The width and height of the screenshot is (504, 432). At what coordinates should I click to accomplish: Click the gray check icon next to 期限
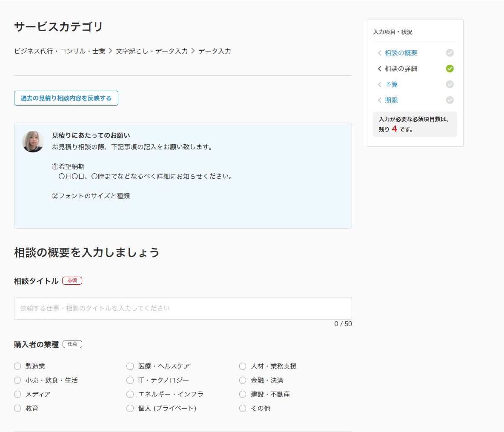coord(450,100)
